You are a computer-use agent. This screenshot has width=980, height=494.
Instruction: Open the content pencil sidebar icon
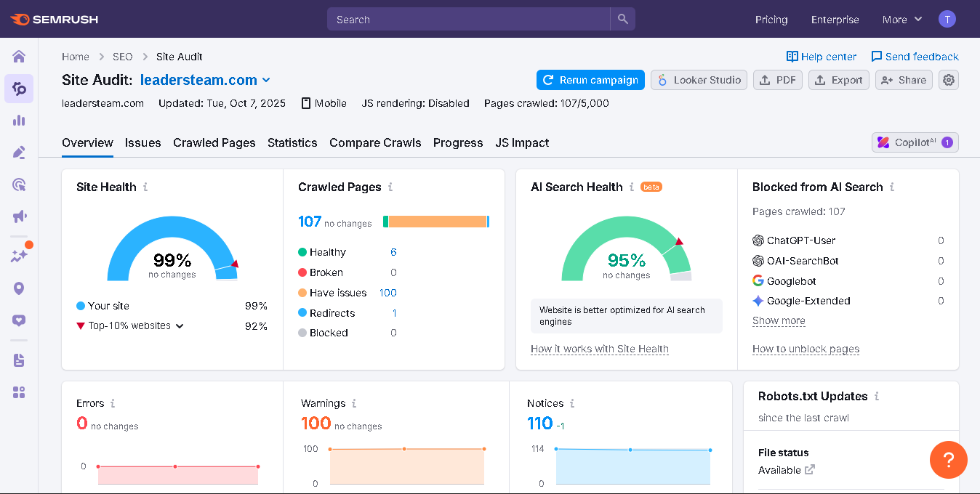19,153
